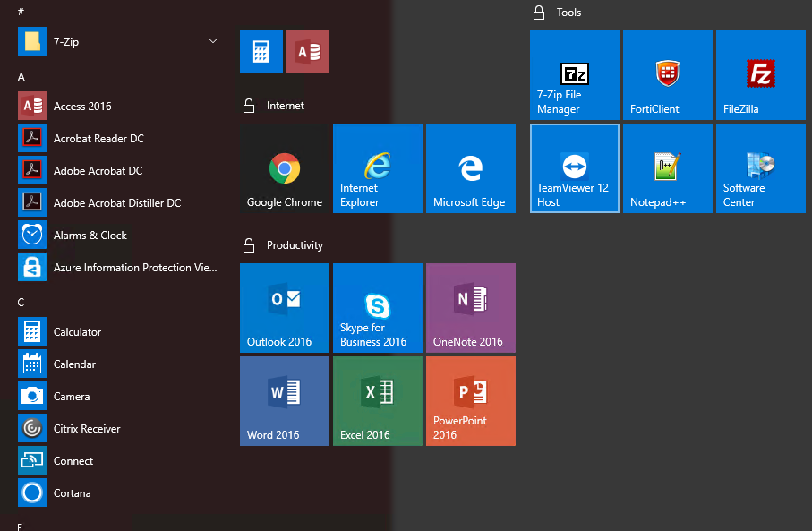Open Skype for Business 2016 tile
812x531 pixels.
pos(377,307)
